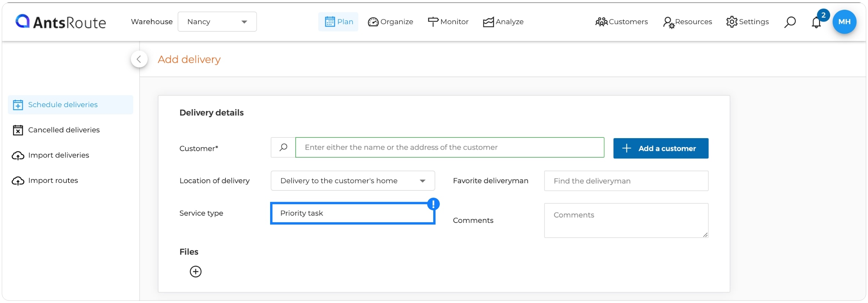Click the people icon beside Customers
Screen dimensions: 868x303
point(601,22)
